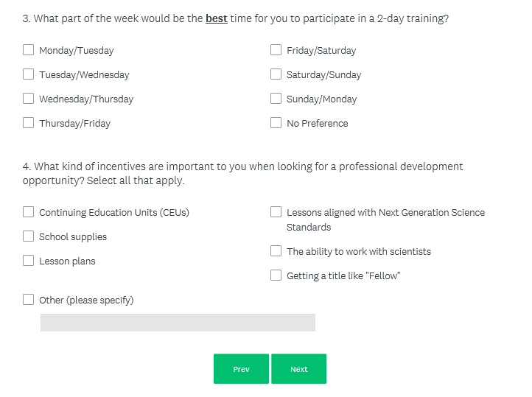Enable the Thursday/Friday option

[29, 123]
